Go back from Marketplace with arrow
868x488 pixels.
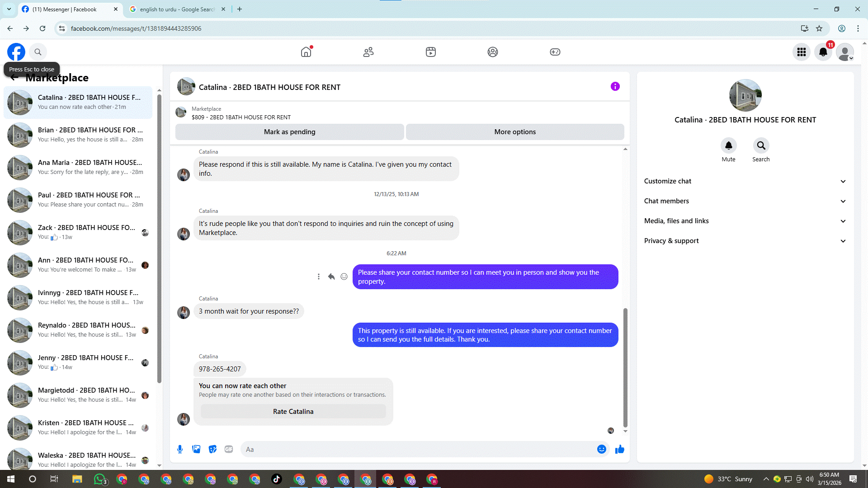click(14, 78)
